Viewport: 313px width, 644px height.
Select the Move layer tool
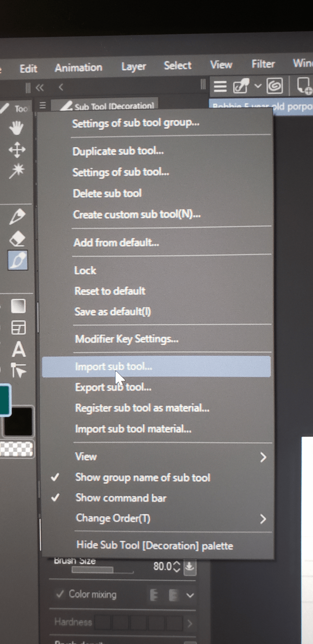click(x=17, y=150)
